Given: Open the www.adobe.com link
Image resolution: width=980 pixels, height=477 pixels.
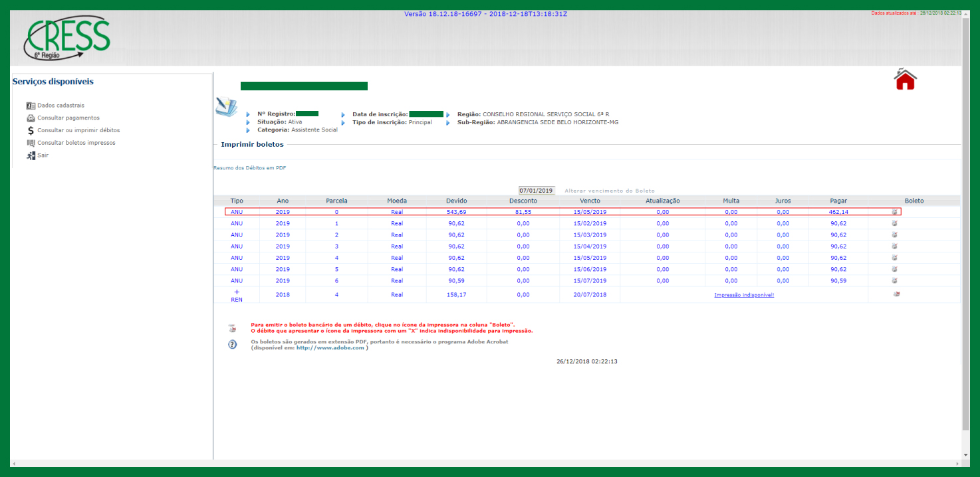Looking at the screenshot, I should tap(330, 347).
